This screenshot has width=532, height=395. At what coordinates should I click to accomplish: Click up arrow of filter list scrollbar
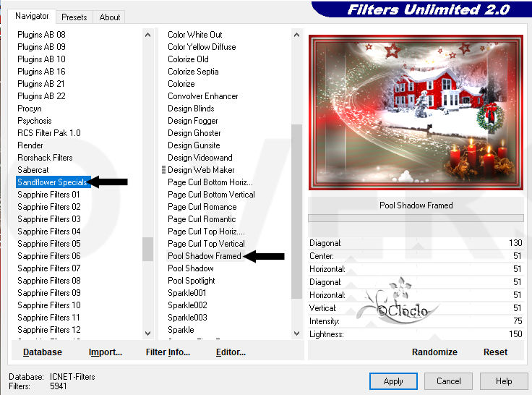point(296,35)
